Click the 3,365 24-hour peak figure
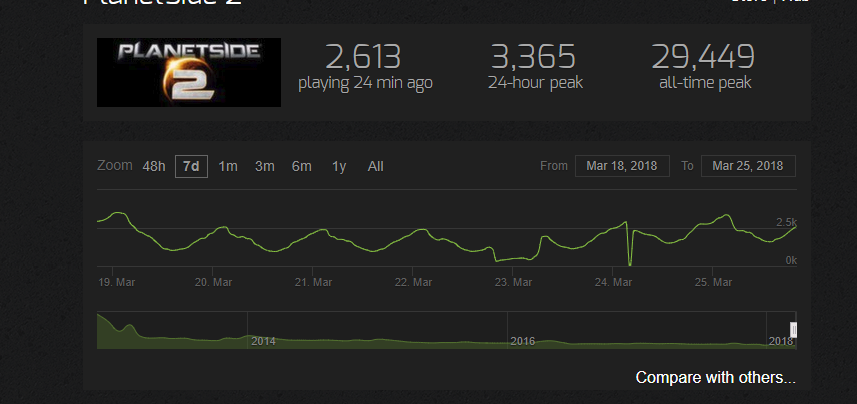857x404 pixels. [x=533, y=56]
